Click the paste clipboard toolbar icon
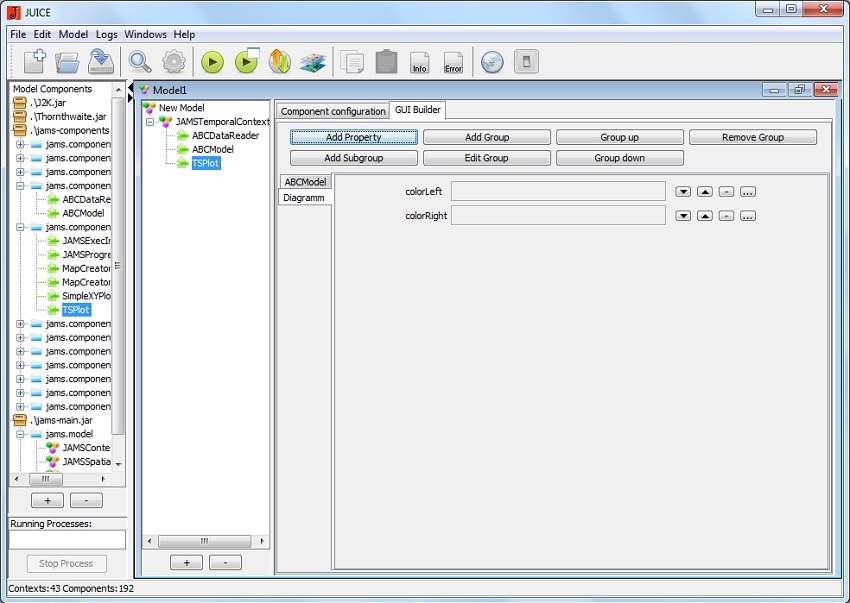 386,62
